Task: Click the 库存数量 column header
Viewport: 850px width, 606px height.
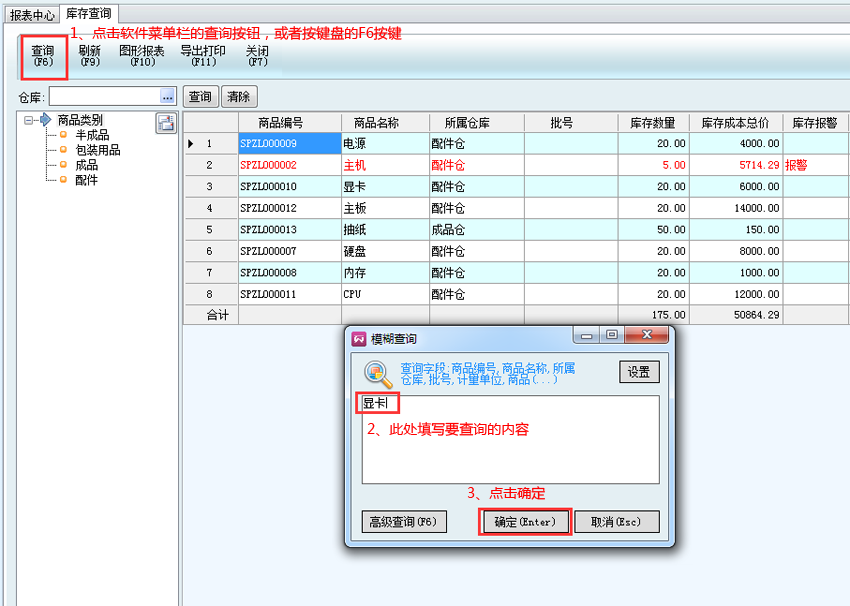Action: point(653,123)
